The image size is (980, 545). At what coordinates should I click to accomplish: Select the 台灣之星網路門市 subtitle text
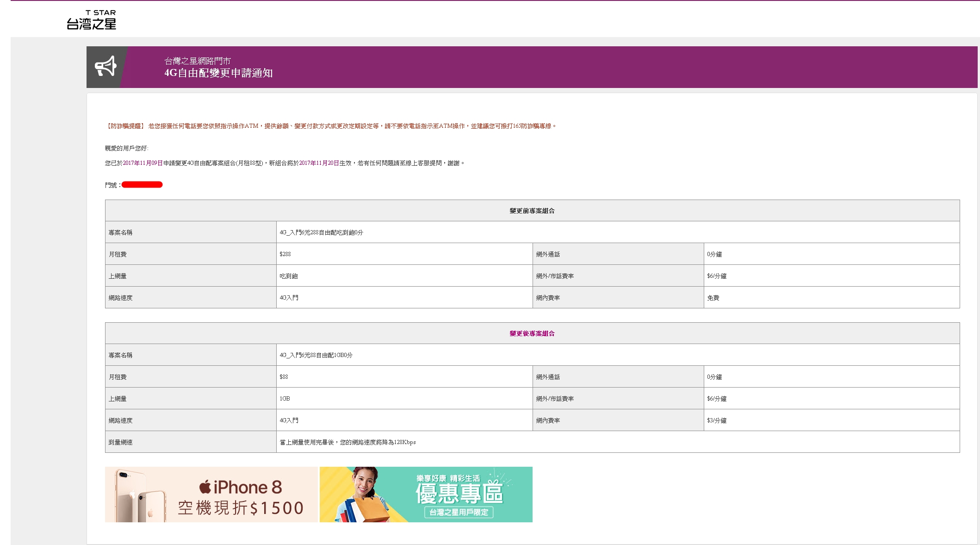click(x=198, y=61)
